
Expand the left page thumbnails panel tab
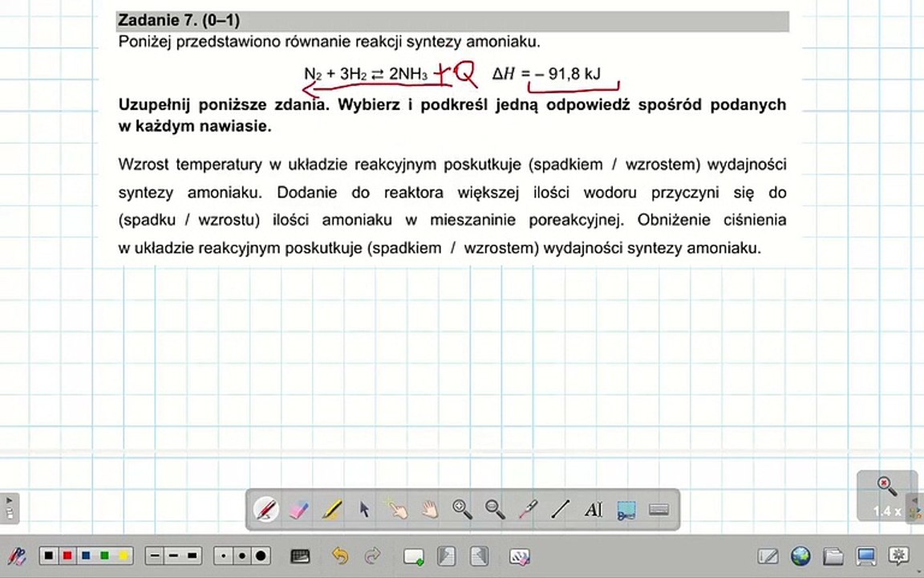(x=10, y=508)
